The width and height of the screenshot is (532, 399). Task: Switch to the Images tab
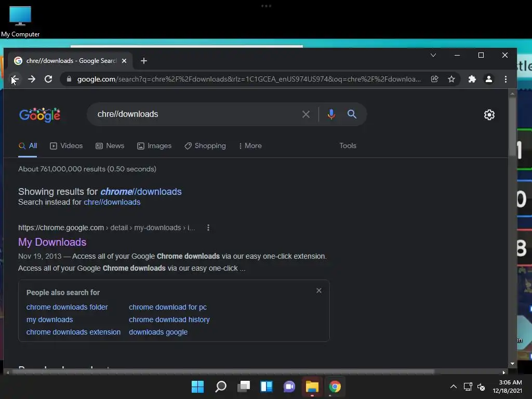pyautogui.click(x=154, y=146)
